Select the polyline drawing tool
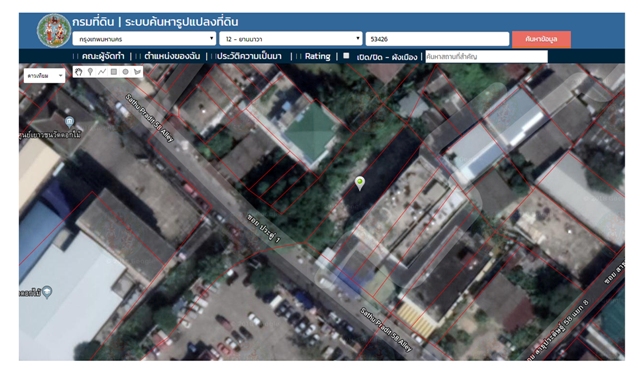The height and width of the screenshot is (373, 640). pos(102,72)
